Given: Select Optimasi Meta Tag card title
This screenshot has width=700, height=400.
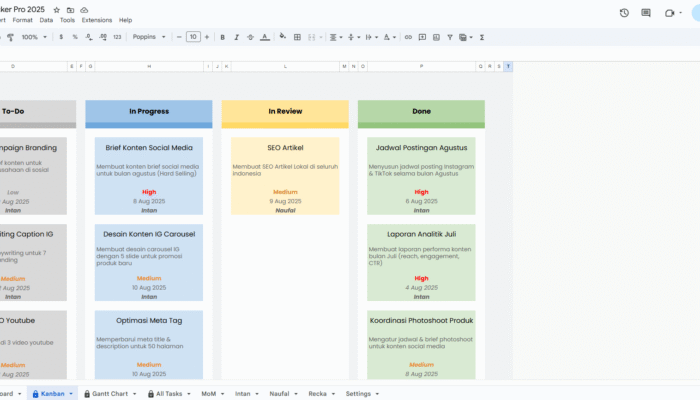Looking at the screenshot, I should click(149, 321).
